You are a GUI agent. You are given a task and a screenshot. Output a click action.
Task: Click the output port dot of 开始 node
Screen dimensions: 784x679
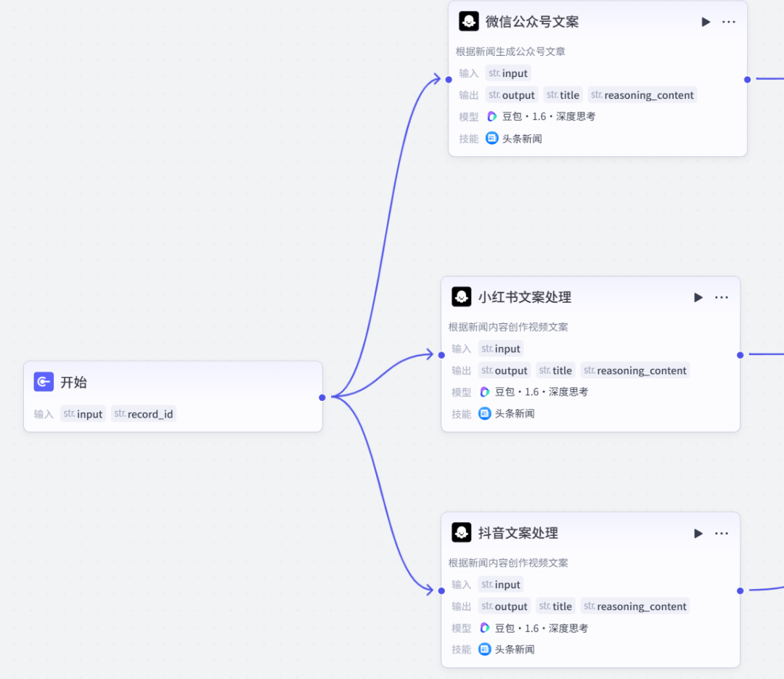[322, 397]
